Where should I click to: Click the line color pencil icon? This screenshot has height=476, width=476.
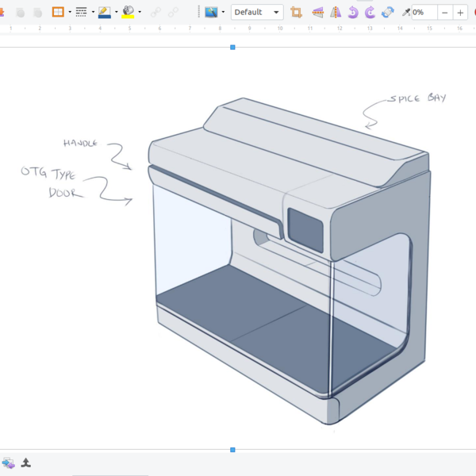pyautogui.click(x=104, y=12)
